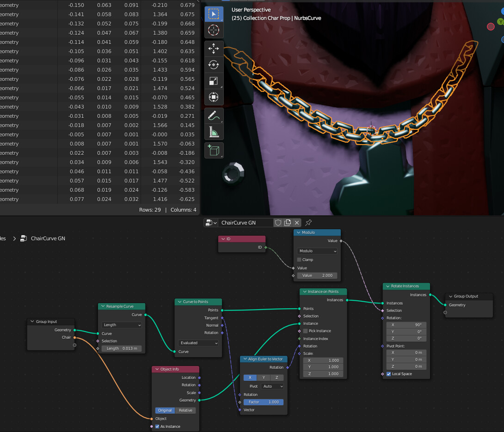This screenshot has width=504, height=432.
Task: Open the Modulo operation dropdown
Action: (x=317, y=251)
